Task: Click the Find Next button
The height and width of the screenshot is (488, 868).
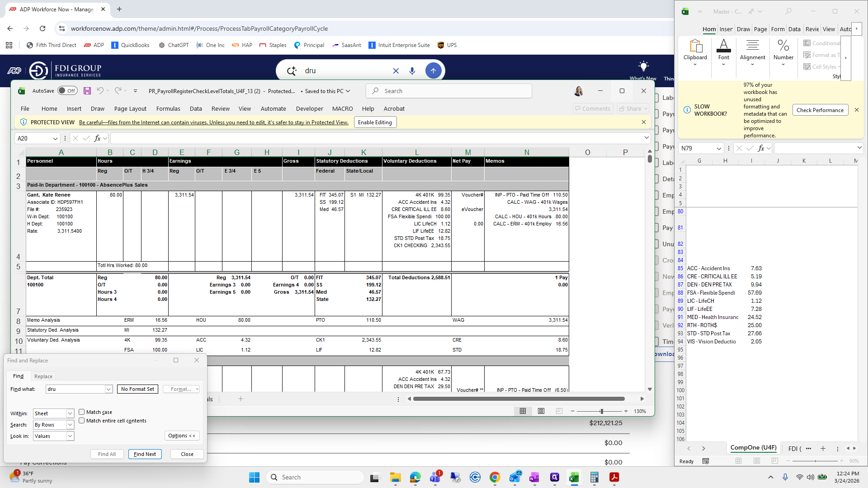Action: tap(145, 454)
